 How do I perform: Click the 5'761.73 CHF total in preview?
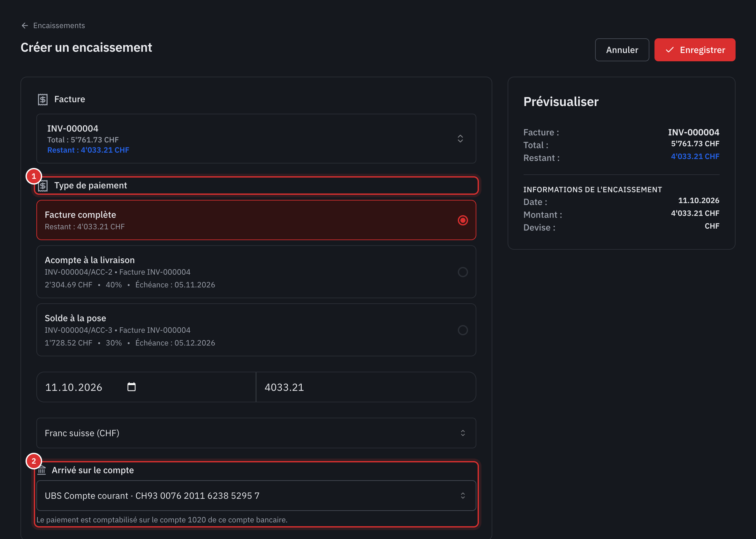tap(695, 144)
